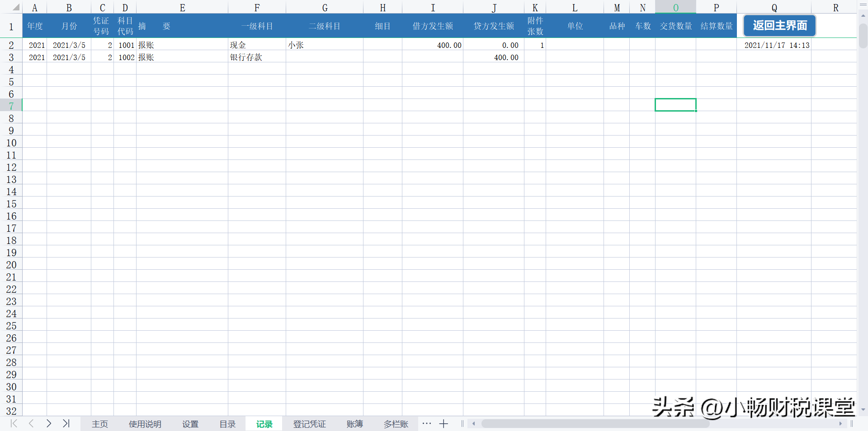The width and height of the screenshot is (868, 431).
Task: Click the 附件张数 header cell
Action: 535,26
